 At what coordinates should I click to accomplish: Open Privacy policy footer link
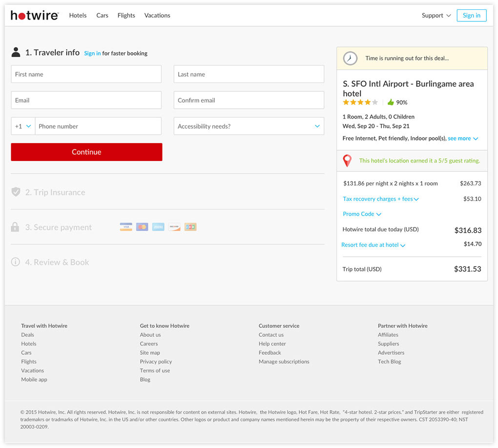pos(156,362)
